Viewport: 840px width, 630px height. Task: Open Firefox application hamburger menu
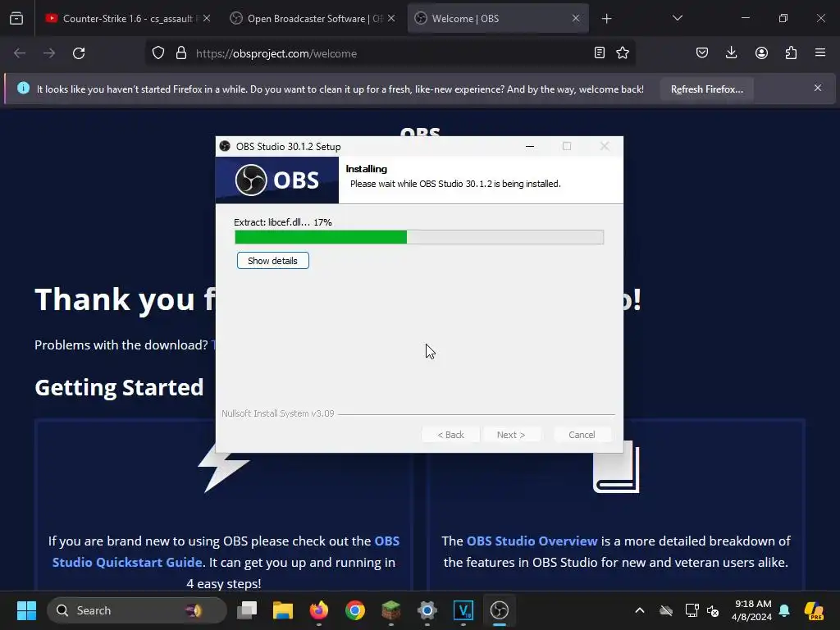(820, 52)
